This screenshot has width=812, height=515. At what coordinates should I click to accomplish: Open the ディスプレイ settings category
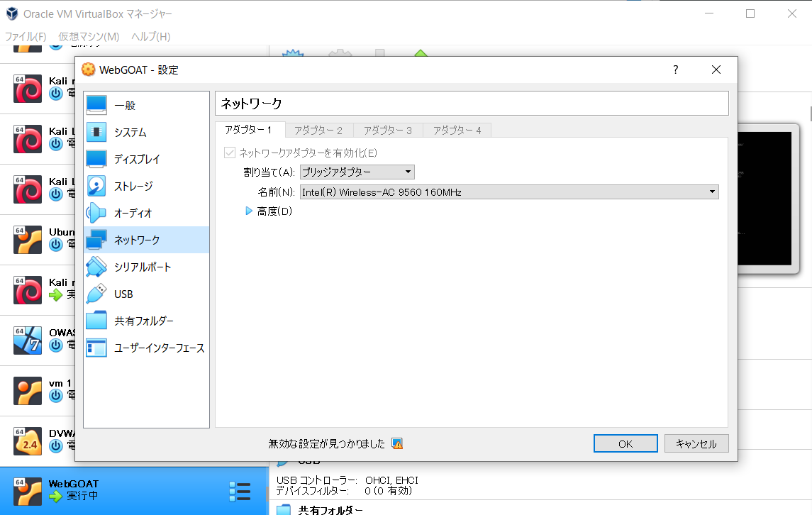[x=147, y=159]
